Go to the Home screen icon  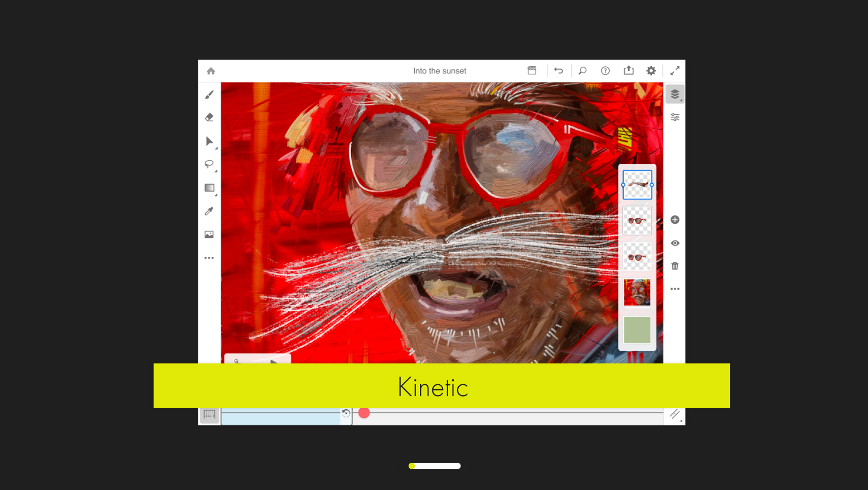211,71
